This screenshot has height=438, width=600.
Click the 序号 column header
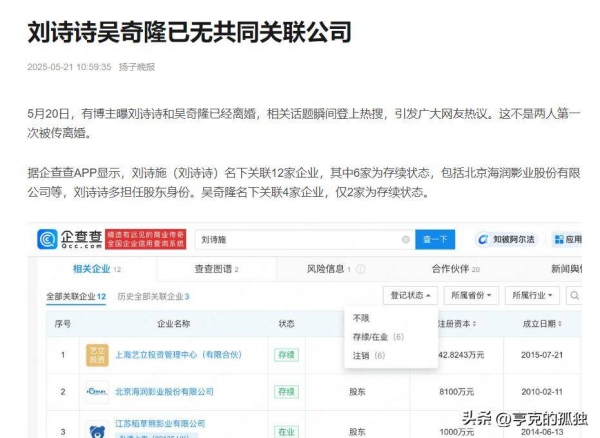click(x=62, y=324)
